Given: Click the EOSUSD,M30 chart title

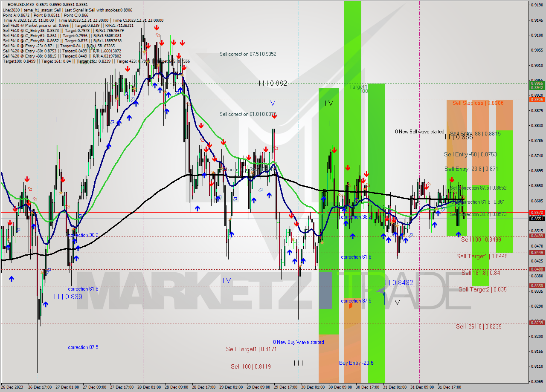Looking at the screenshot, I should tap(21, 4).
